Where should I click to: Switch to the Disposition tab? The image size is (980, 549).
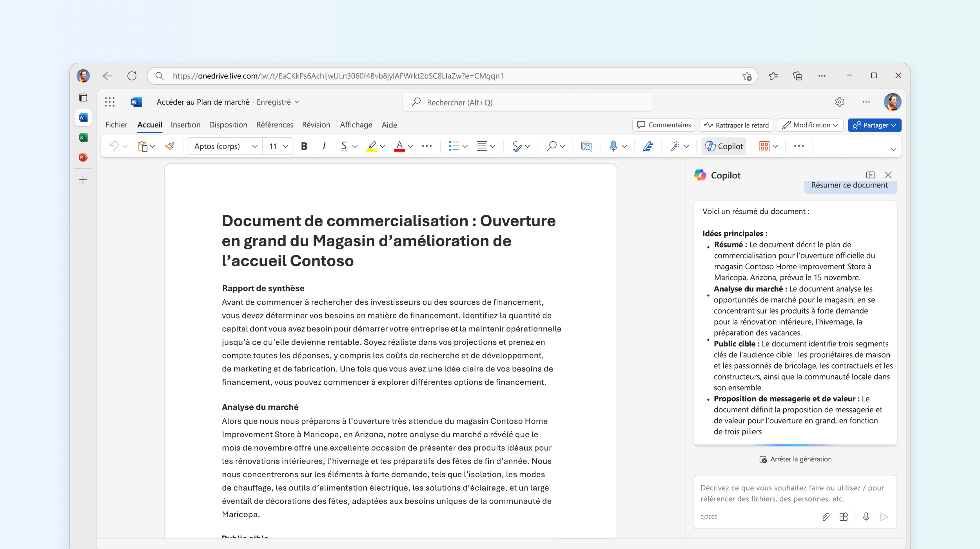pyautogui.click(x=228, y=125)
